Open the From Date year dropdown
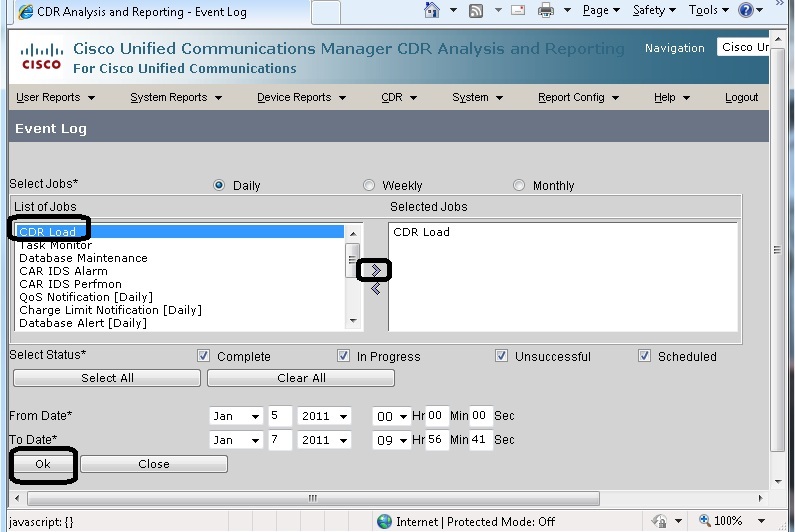Image resolution: width=795 pixels, height=532 pixels. coord(324,416)
